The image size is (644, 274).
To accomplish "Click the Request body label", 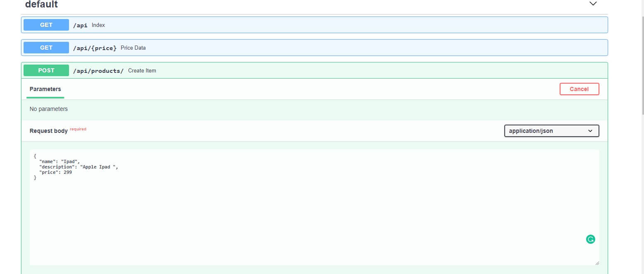I will (x=48, y=131).
